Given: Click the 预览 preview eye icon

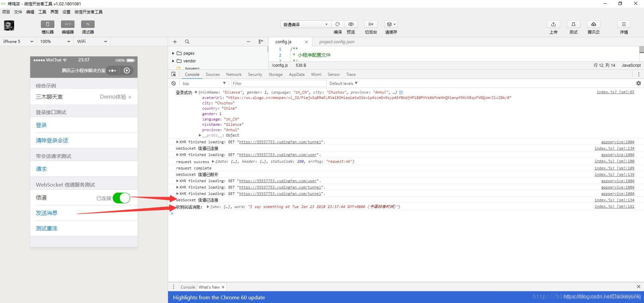Looking at the screenshot, I should click(x=351, y=24).
